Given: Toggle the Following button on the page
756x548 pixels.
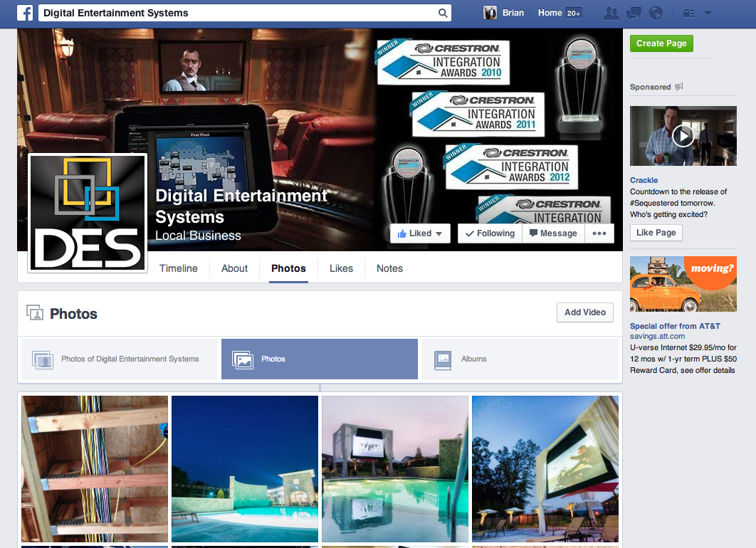Looking at the screenshot, I should 489,233.
